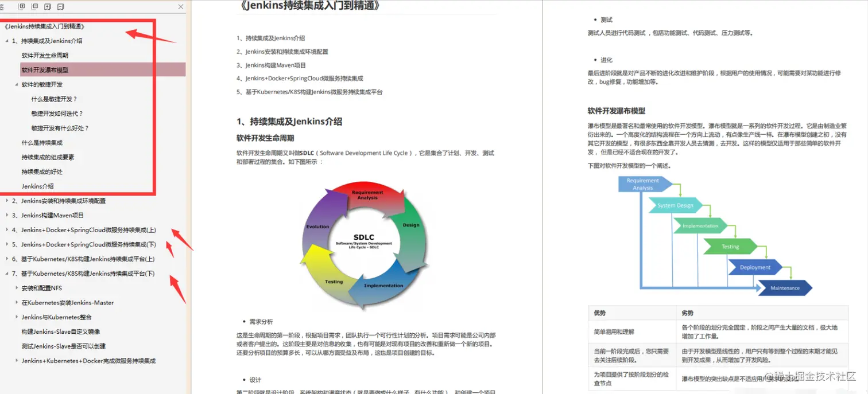This screenshot has height=394, width=868.
Task: Expand the 安装和配置NFS node arrow
Action: (x=17, y=288)
